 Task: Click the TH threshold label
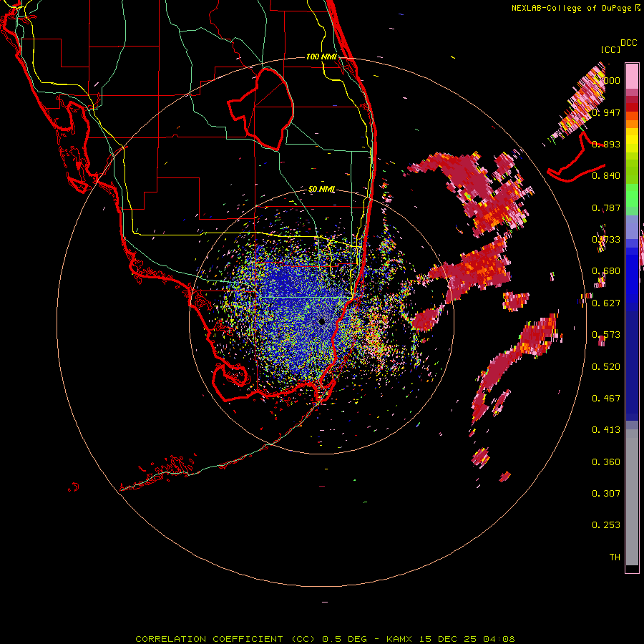pyautogui.click(x=615, y=557)
